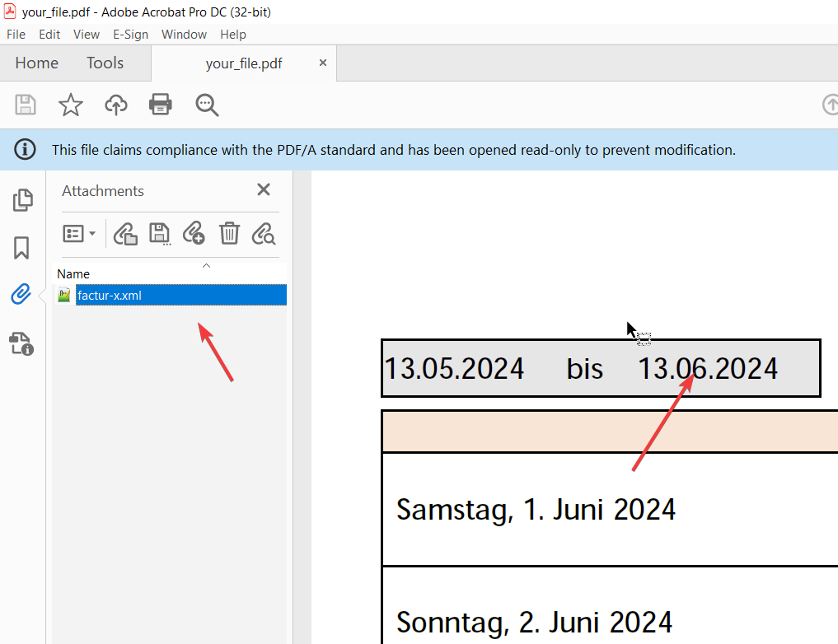Save attachment icon in Attachments panel

160,234
